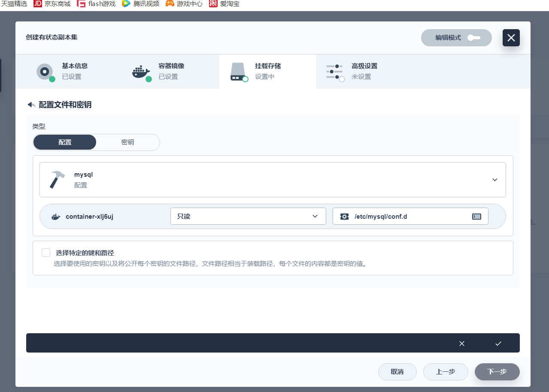The height and width of the screenshot is (392, 549).
Task: Confirm with the checkmark in dark bar
Action: (498, 343)
